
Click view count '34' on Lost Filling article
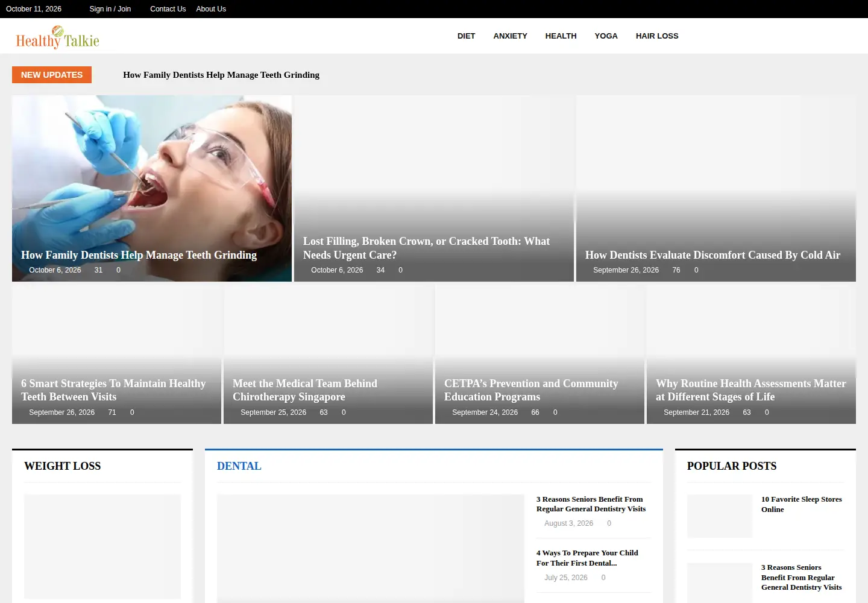click(380, 270)
